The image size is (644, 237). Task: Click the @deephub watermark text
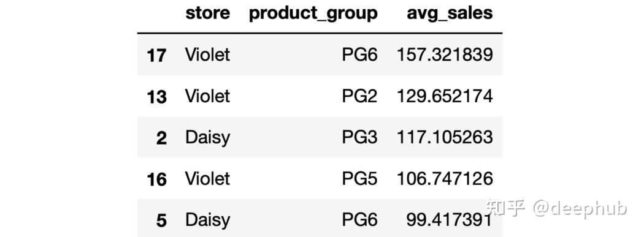point(580,208)
